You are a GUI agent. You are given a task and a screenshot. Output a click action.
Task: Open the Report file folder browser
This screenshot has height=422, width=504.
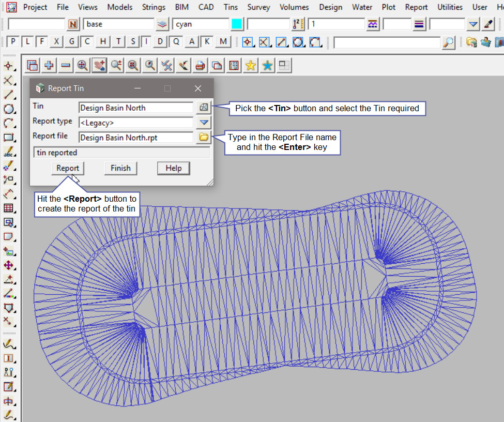tap(203, 138)
